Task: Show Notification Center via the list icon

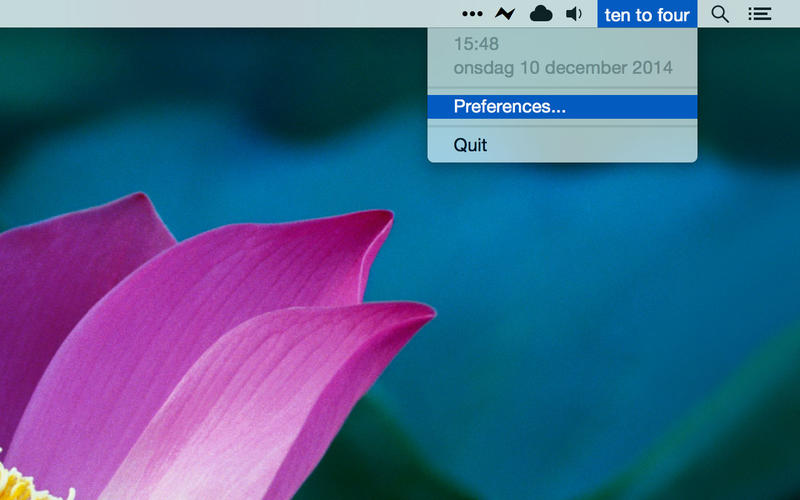Action: [x=760, y=14]
